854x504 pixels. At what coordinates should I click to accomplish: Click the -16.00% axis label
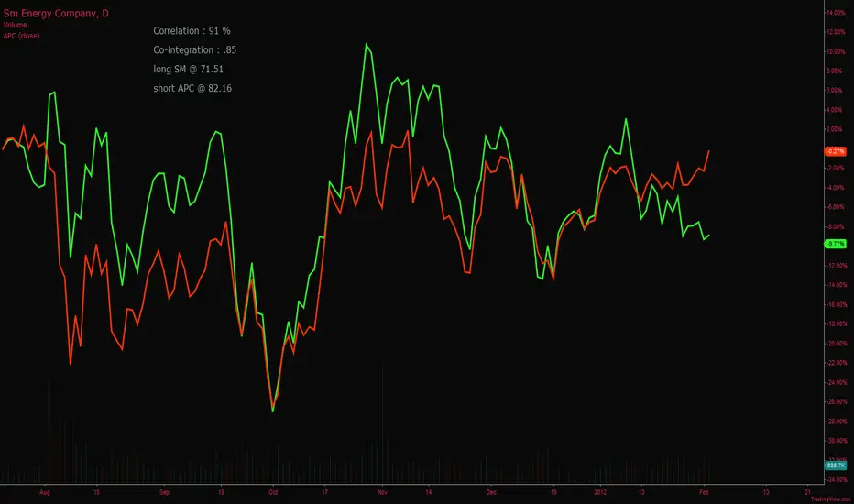(x=836, y=304)
